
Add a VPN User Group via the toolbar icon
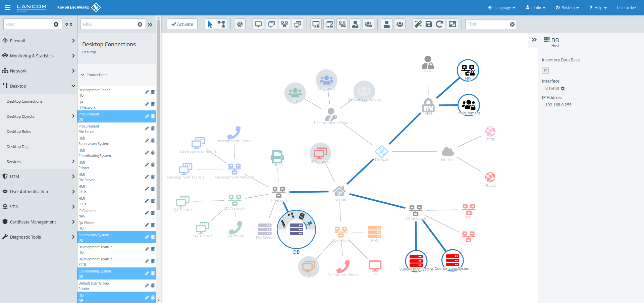pos(368,24)
